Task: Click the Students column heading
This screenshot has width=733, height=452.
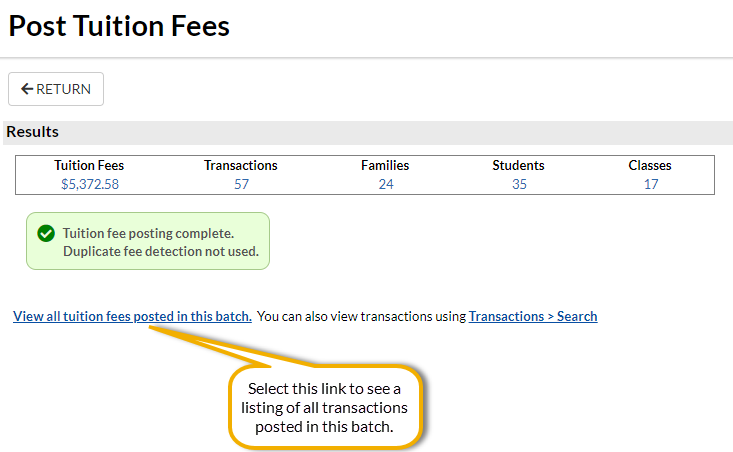Action: click(x=518, y=165)
